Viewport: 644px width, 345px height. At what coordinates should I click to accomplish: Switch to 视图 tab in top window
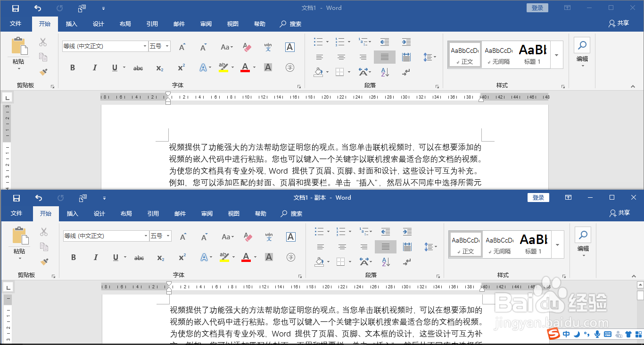(x=233, y=24)
